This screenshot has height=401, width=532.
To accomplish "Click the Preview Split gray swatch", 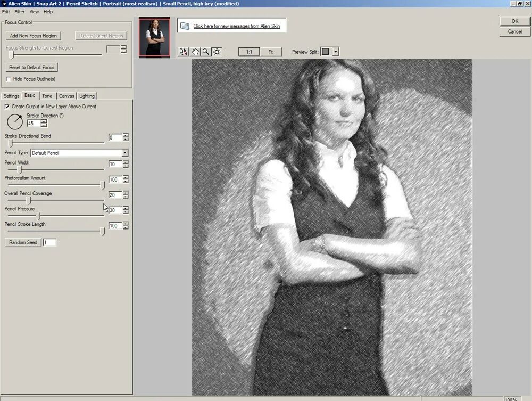I will coord(326,52).
